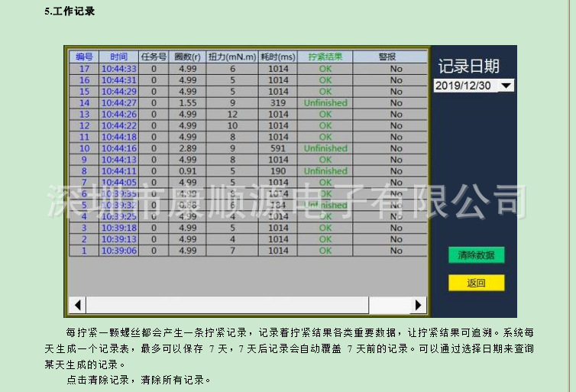Screen dimensions: 576x392
Task: Click OK result in row 1
Action: [x=325, y=251]
